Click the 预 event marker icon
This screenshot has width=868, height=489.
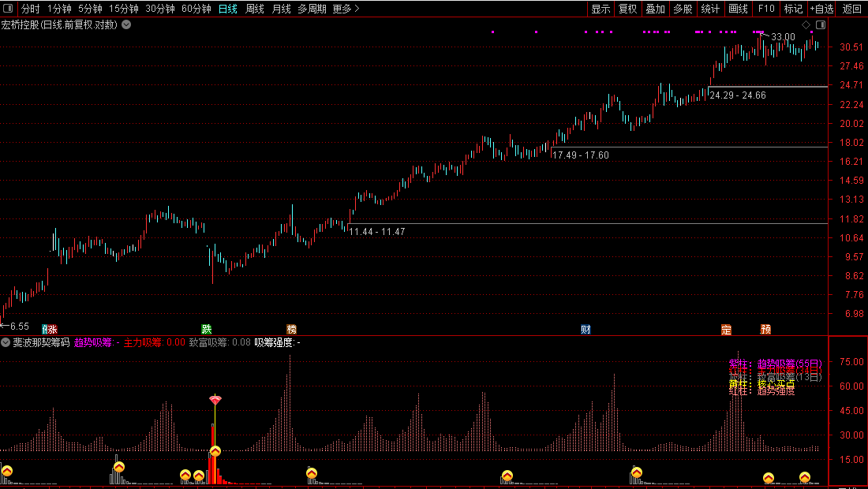[x=765, y=330]
